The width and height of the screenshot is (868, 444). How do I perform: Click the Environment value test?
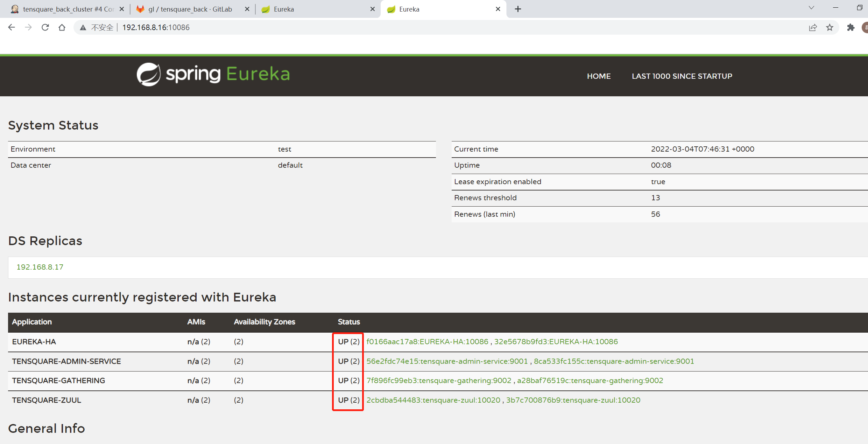click(284, 149)
